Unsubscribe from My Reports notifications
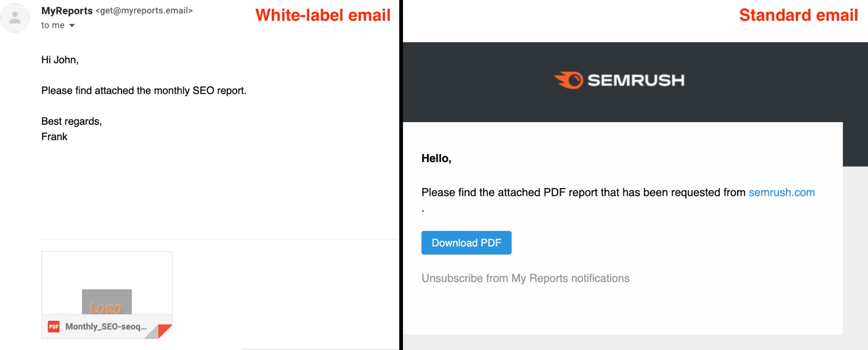Viewport: 868px width, 350px height. pos(525,278)
